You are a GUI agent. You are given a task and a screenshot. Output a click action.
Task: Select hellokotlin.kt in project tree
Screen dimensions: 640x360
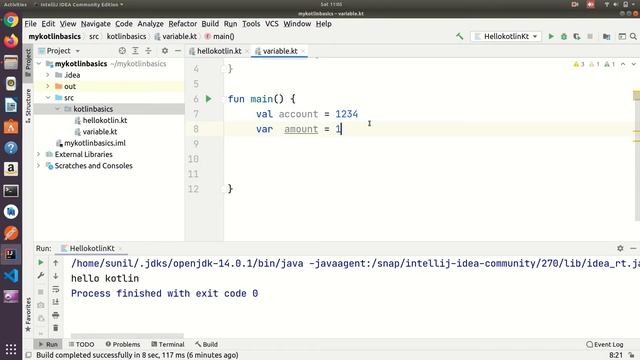(x=104, y=120)
